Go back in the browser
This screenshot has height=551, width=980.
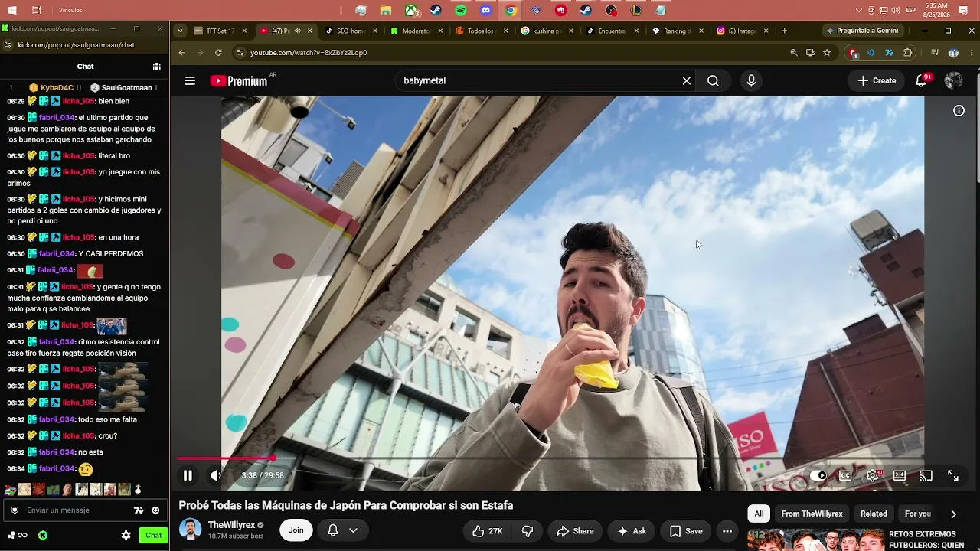coord(181,53)
